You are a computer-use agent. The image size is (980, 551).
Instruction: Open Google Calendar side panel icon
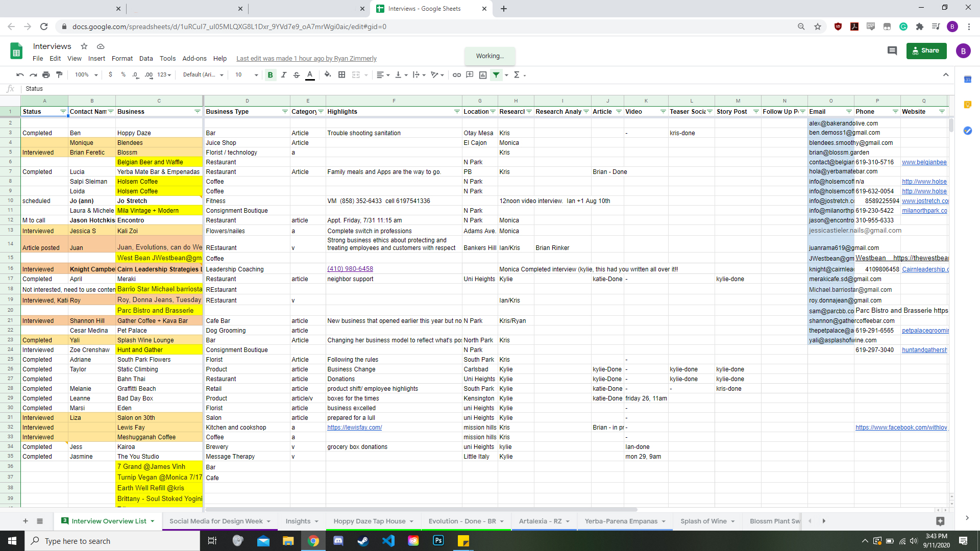[967, 79]
